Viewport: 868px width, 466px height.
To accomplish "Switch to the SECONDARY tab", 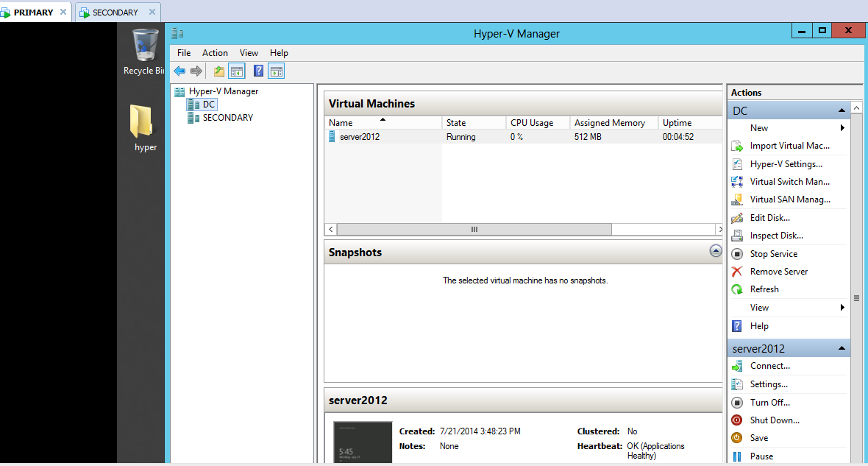I will [x=115, y=13].
